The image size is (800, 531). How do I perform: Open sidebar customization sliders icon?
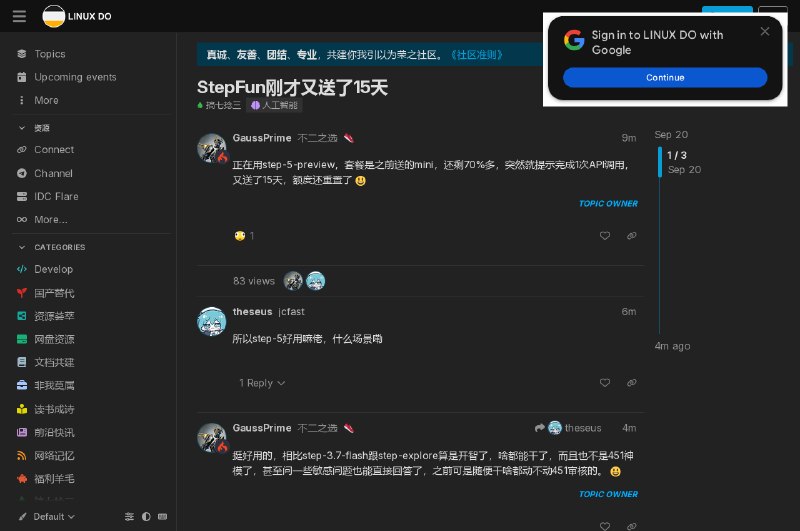click(x=130, y=517)
